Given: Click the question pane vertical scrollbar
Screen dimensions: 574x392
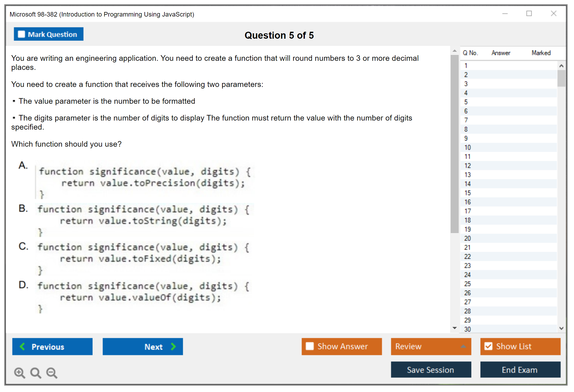Looking at the screenshot, I should coord(454,144).
